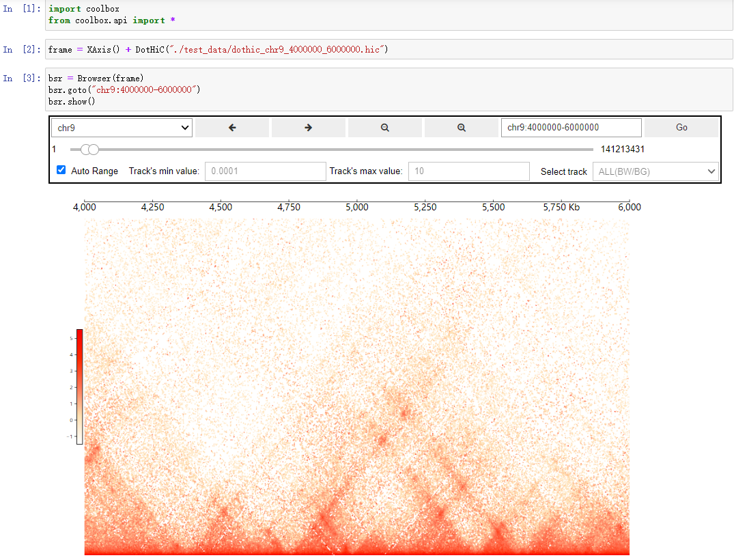Open the chr9 chromosome dropdown

click(122, 128)
